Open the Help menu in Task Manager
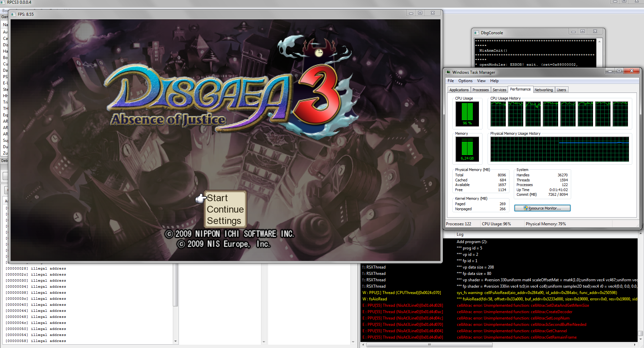Image resolution: width=644 pixels, height=348 pixels. point(494,81)
